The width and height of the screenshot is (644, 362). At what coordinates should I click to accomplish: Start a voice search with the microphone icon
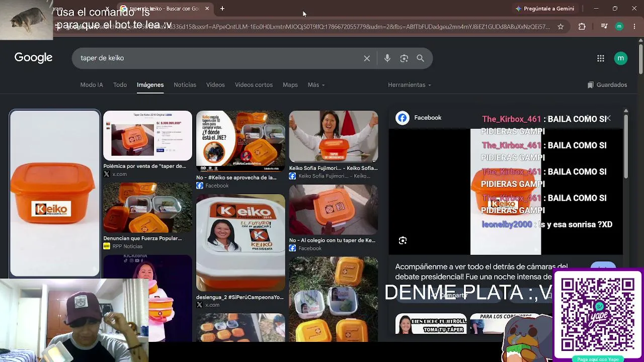[x=387, y=58]
